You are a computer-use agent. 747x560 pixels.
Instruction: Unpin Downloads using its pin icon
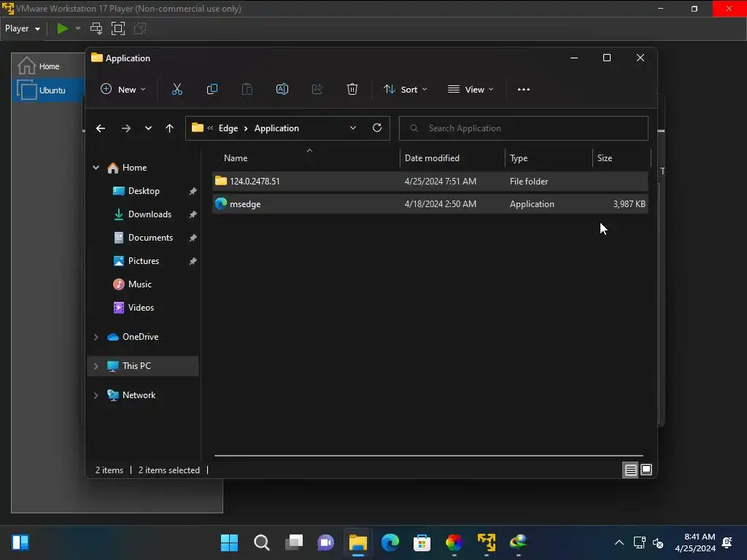193,214
